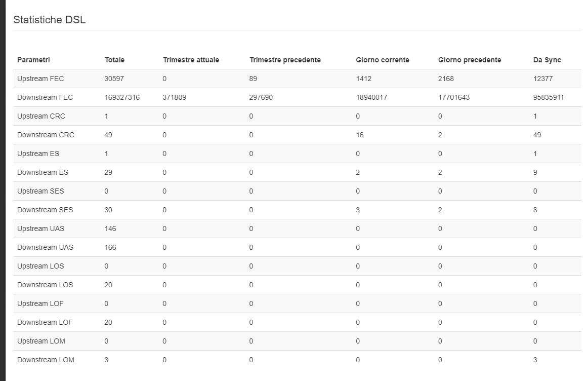
Task: Select the Upstream CRC row label
Action: pos(41,116)
